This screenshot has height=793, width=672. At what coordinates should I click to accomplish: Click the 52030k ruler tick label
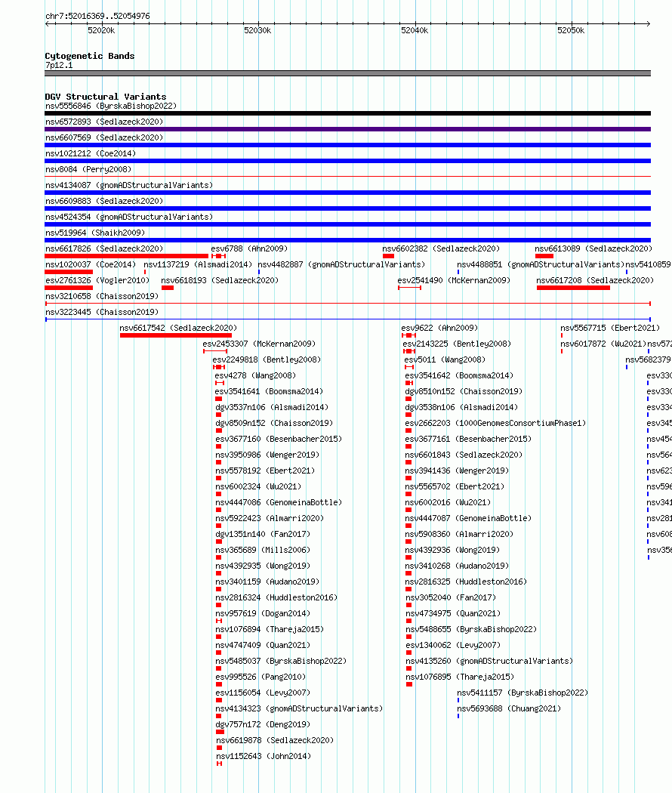(257, 30)
